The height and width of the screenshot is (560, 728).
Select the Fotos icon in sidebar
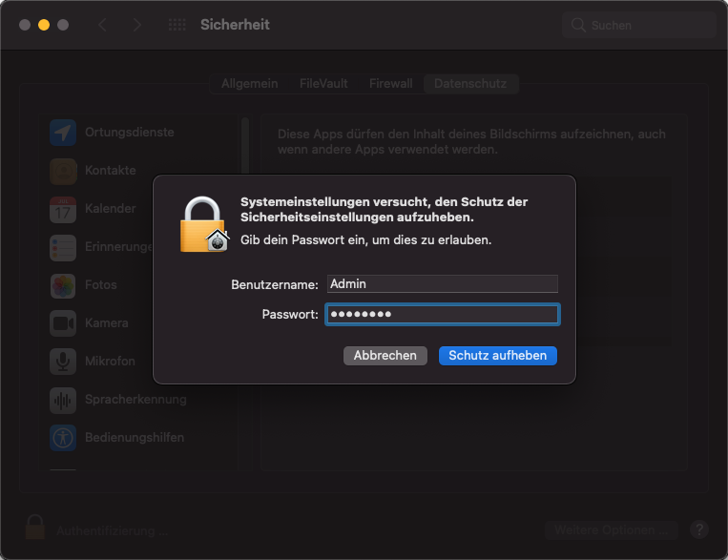click(x=63, y=285)
